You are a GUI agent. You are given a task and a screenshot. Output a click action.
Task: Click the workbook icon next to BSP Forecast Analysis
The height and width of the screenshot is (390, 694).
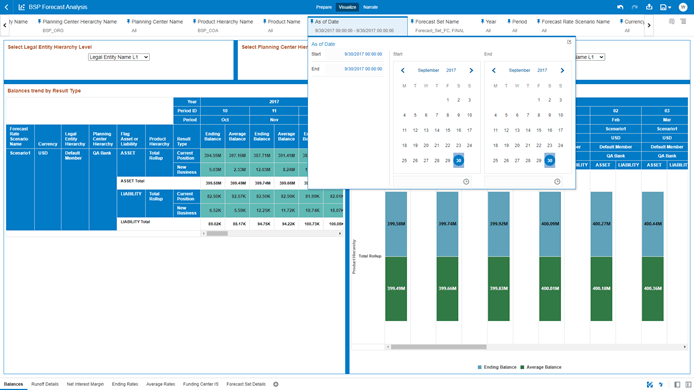21,7
